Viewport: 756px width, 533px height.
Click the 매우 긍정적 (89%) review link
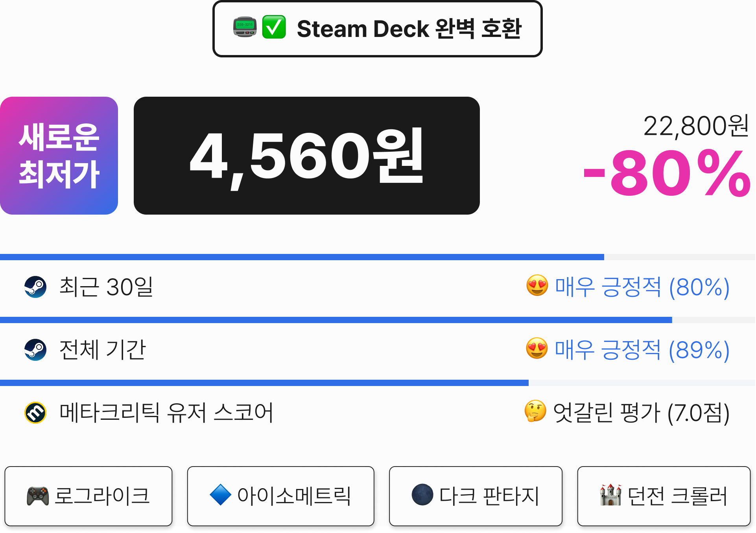click(642, 350)
